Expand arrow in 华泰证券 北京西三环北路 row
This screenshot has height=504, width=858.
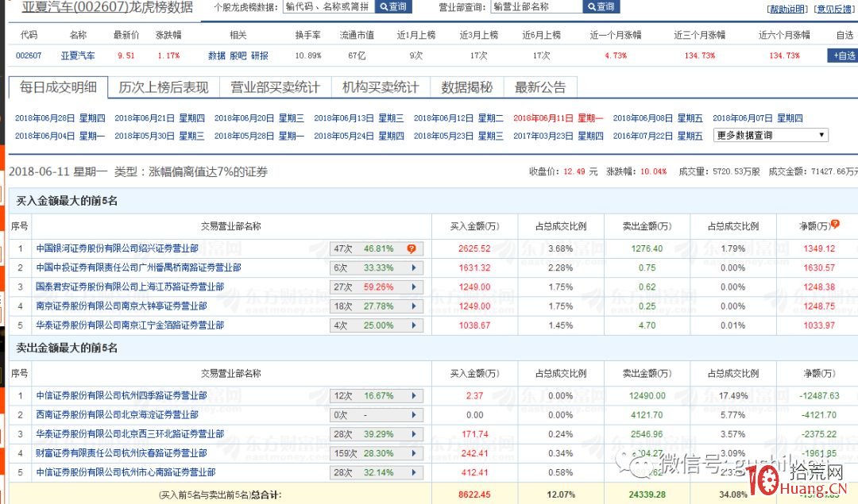tap(414, 434)
